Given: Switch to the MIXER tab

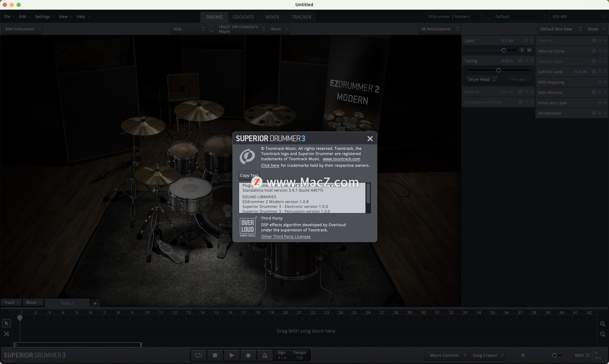Looking at the screenshot, I should [272, 17].
